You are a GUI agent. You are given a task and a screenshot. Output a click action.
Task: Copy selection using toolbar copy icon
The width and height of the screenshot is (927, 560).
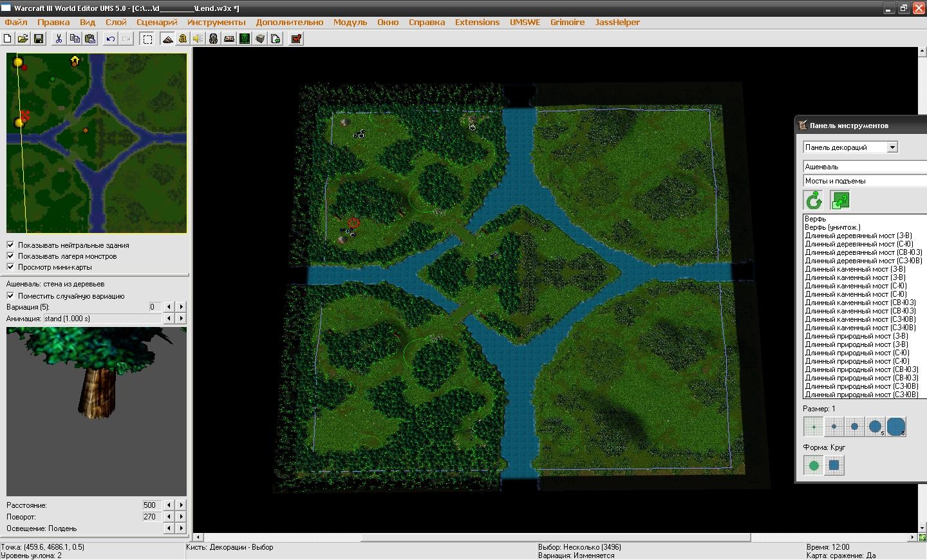[75, 39]
